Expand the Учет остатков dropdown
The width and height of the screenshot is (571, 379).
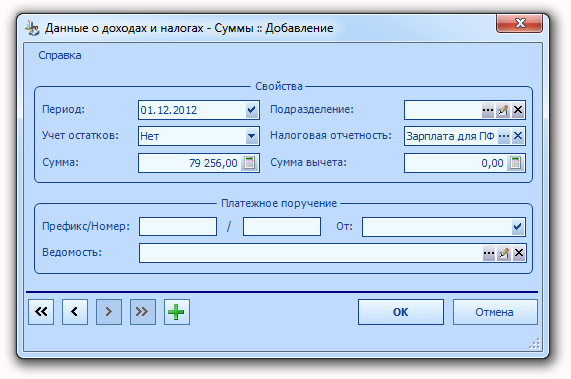click(252, 136)
